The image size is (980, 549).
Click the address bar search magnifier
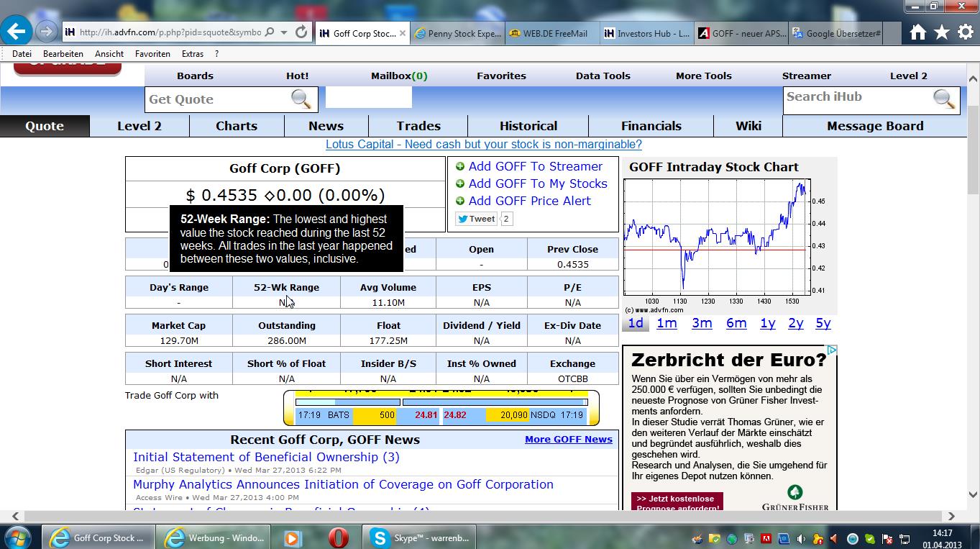pos(270,32)
